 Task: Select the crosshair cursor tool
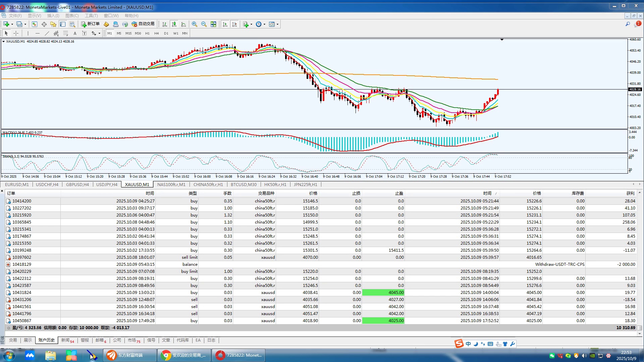tap(16, 33)
